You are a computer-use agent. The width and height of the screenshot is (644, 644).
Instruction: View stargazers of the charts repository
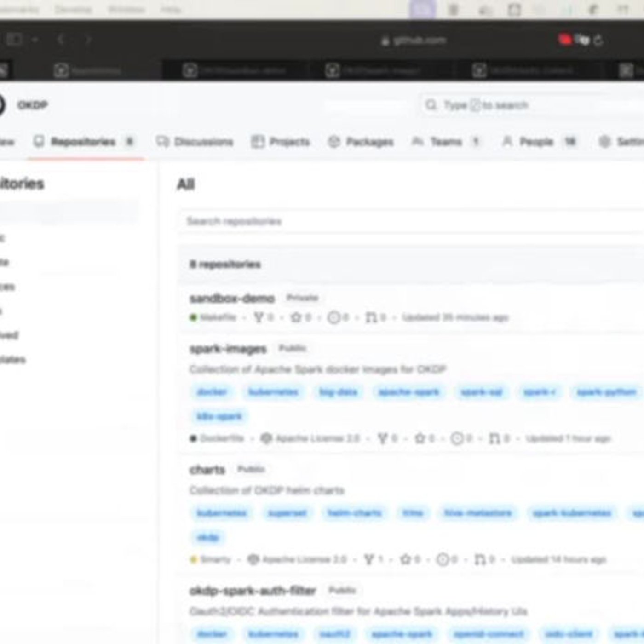[x=410, y=559]
